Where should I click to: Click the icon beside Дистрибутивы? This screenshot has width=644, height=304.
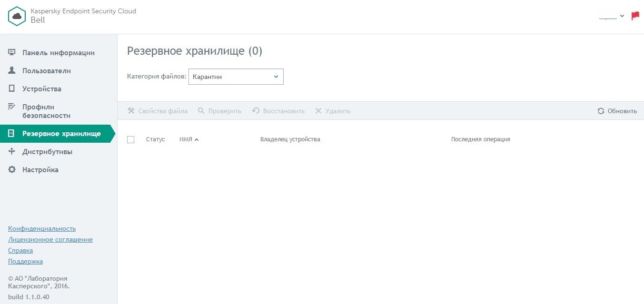click(x=12, y=151)
